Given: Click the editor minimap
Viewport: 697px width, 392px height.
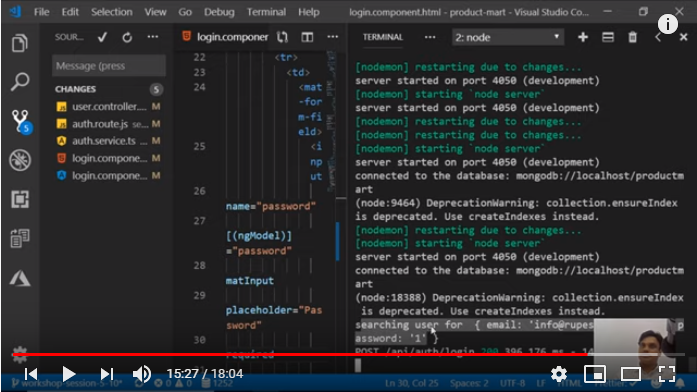Looking at the screenshot, I should 332,121.
